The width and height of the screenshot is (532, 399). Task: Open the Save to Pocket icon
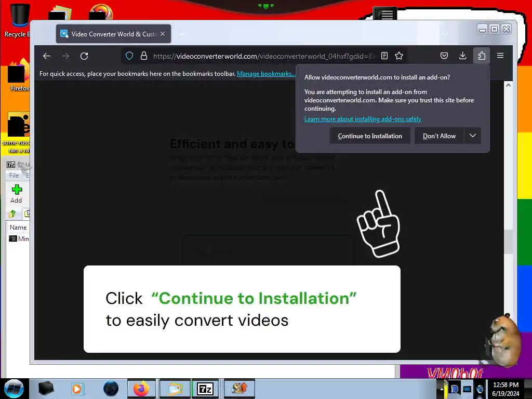click(x=444, y=56)
